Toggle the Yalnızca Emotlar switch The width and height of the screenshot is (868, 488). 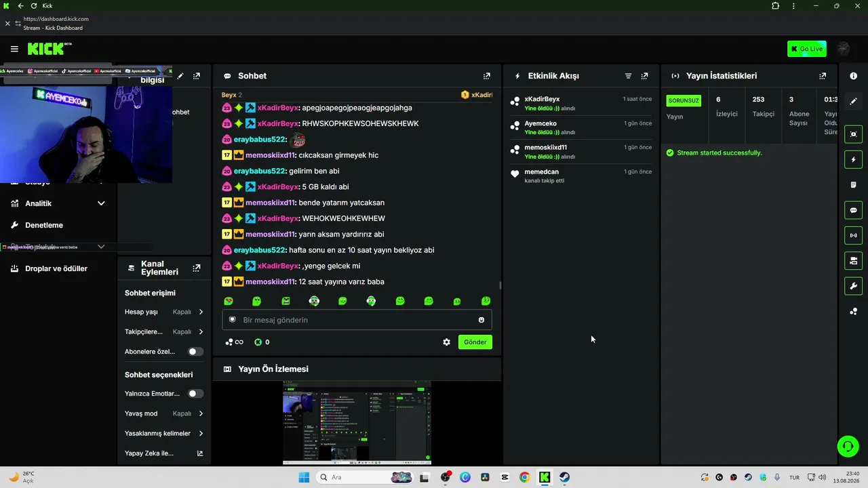click(196, 394)
